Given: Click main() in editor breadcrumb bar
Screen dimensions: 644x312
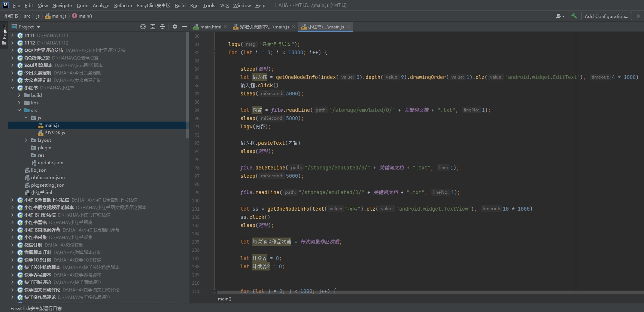Looking at the screenshot, I should click(225, 299).
